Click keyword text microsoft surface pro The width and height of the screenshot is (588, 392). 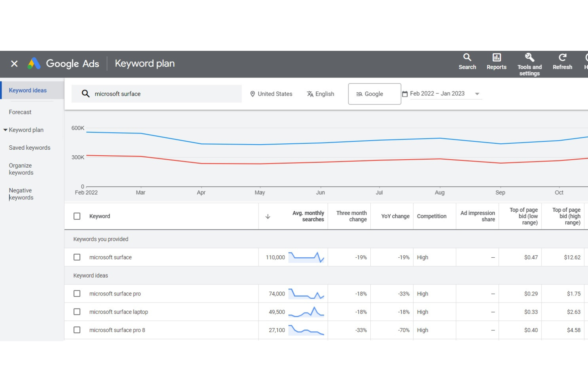115,294
